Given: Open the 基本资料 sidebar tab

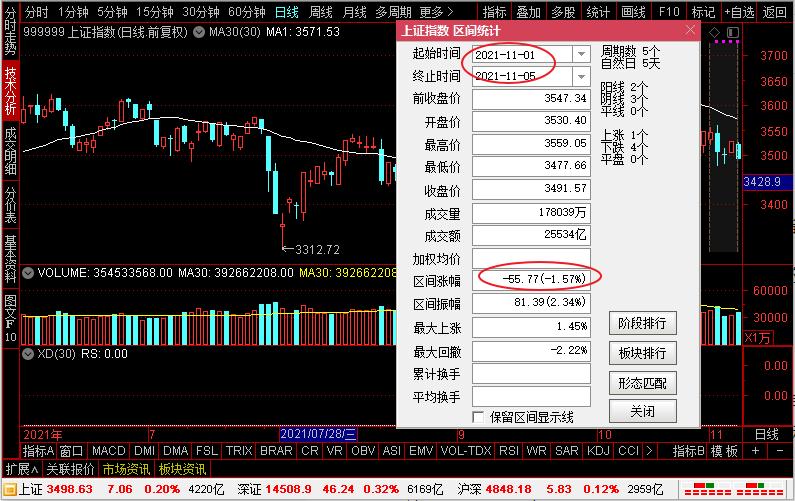Looking at the screenshot, I should [x=10, y=258].
